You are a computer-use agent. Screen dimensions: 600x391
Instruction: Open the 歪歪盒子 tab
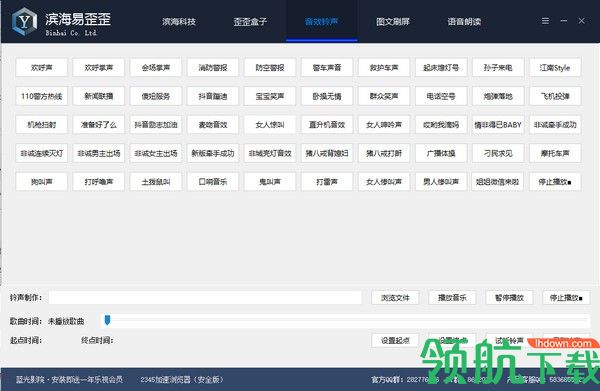(x=250, y=21)
